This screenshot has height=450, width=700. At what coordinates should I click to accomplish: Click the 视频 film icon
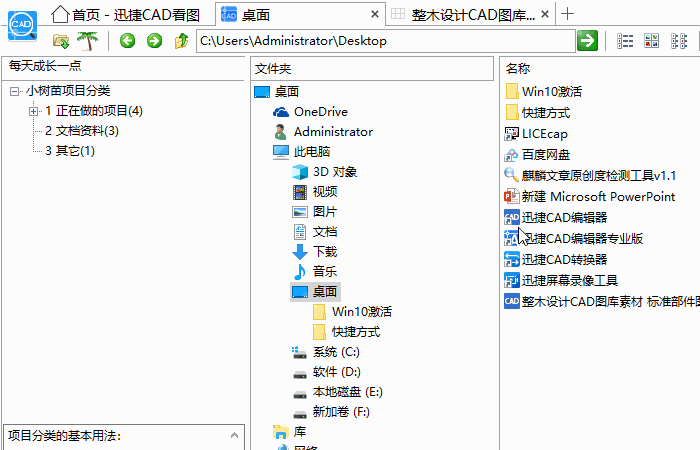300,192
